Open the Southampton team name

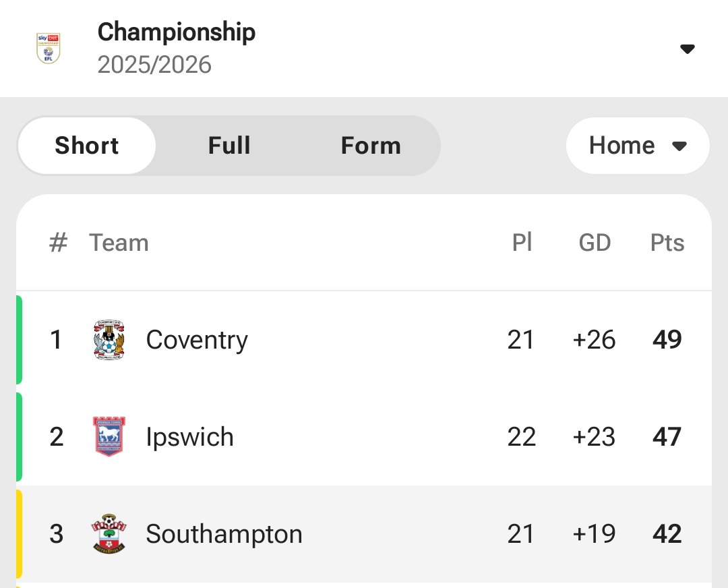pos(224,534)
